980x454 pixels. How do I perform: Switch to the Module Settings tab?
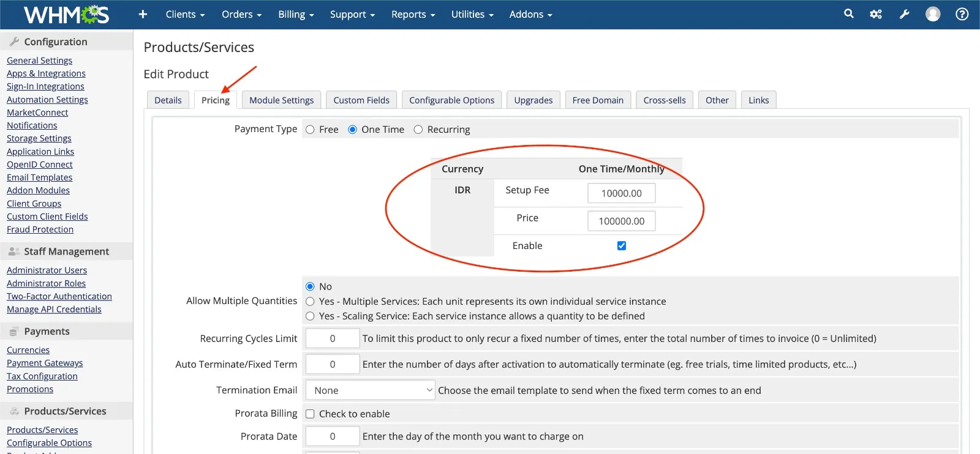pyautogui.click(x=281, y=100)
